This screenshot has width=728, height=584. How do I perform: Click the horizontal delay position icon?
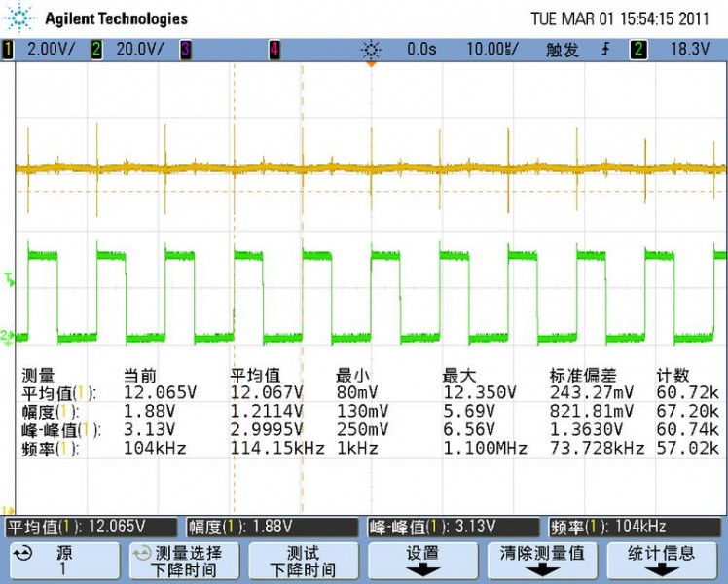370,49
